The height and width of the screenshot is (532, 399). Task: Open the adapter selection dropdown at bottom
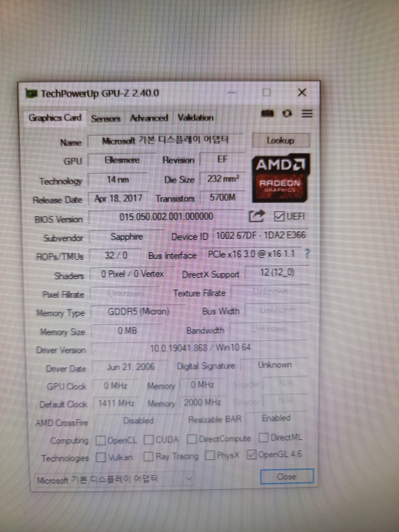click(x=114, y=479)
